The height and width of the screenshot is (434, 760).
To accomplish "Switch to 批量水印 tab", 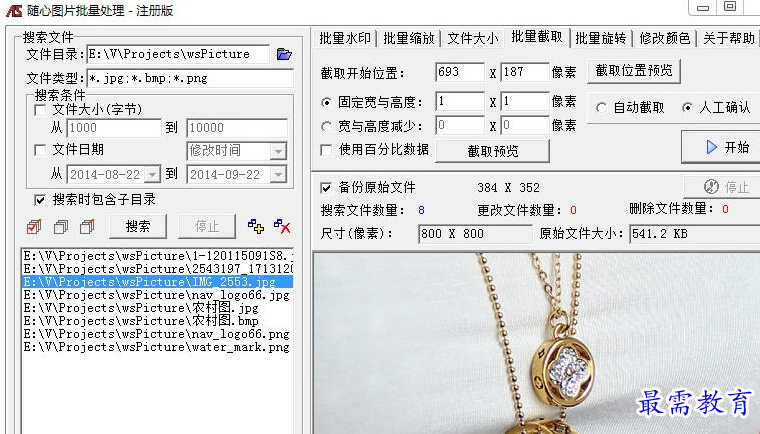I will click(x=345, y=38).
